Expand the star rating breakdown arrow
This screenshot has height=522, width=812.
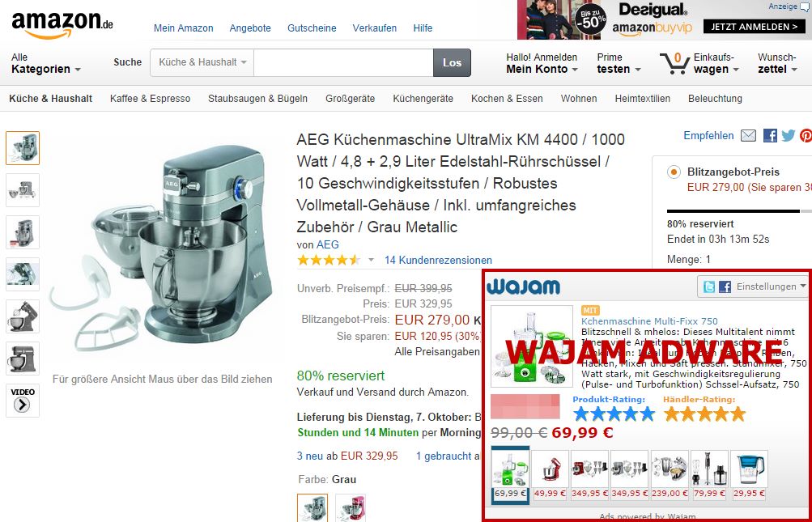click(x=371, y=260)
